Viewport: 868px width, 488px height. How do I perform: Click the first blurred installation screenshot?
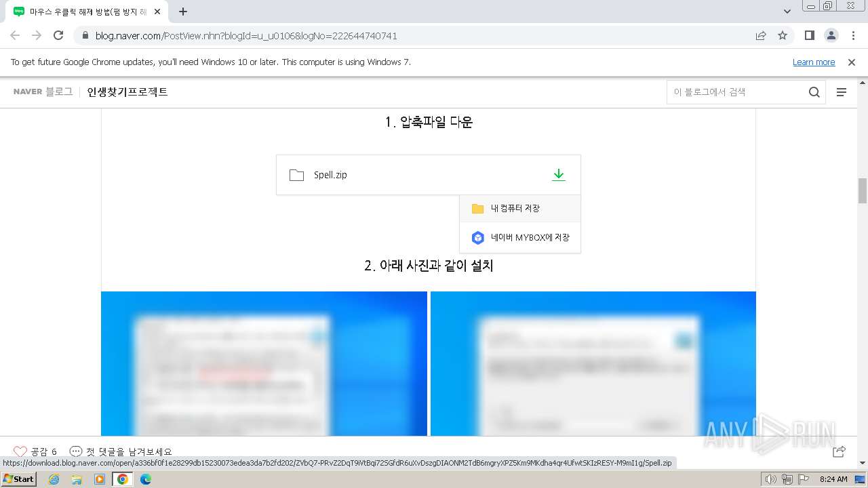(x=264, y=363)
